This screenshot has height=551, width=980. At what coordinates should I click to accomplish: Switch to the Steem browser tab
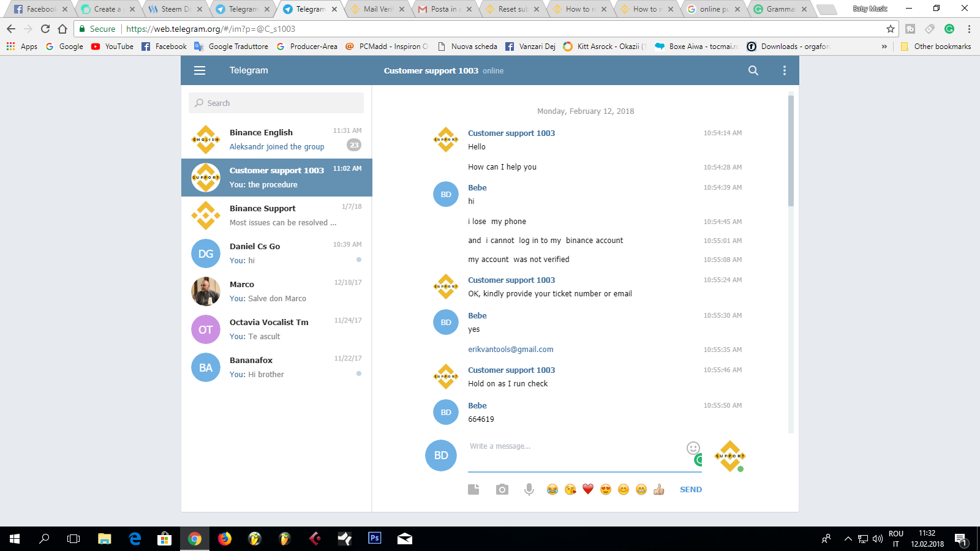point(175,9)
